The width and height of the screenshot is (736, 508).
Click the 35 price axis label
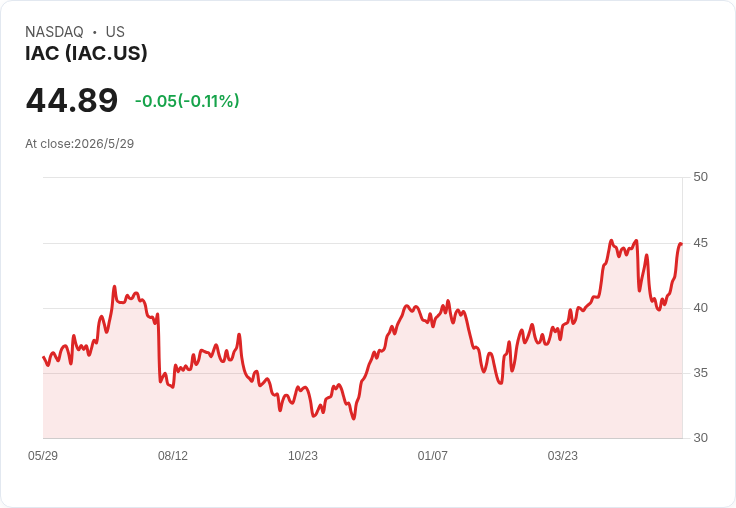coord(700,373)
